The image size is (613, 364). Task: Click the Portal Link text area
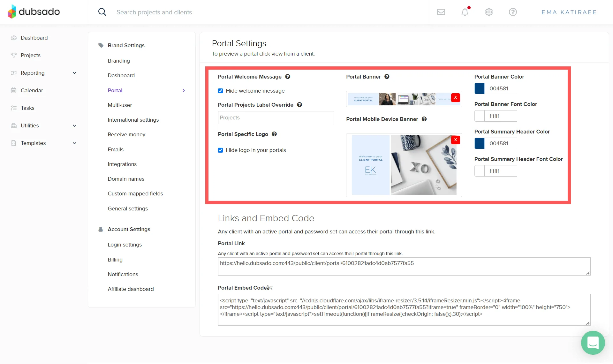[x=404, y=266]
